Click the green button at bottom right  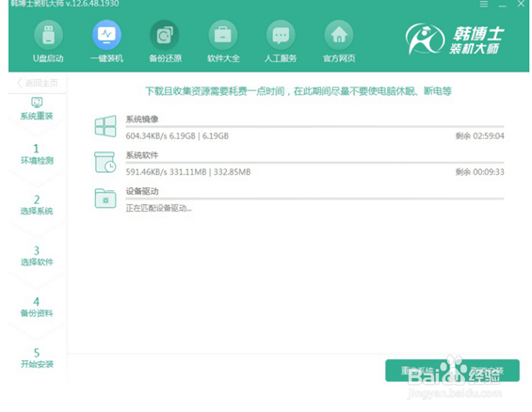pos(452,371)
